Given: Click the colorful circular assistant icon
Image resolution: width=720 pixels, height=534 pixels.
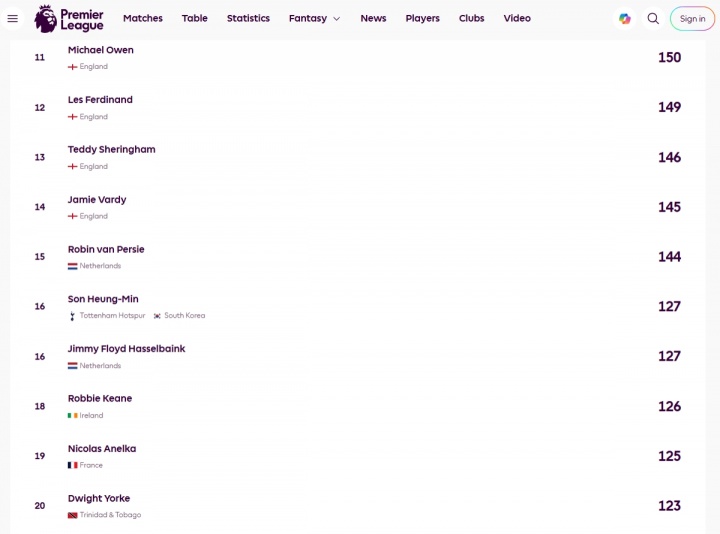Looking at the screenshot, I should point(625,18).
